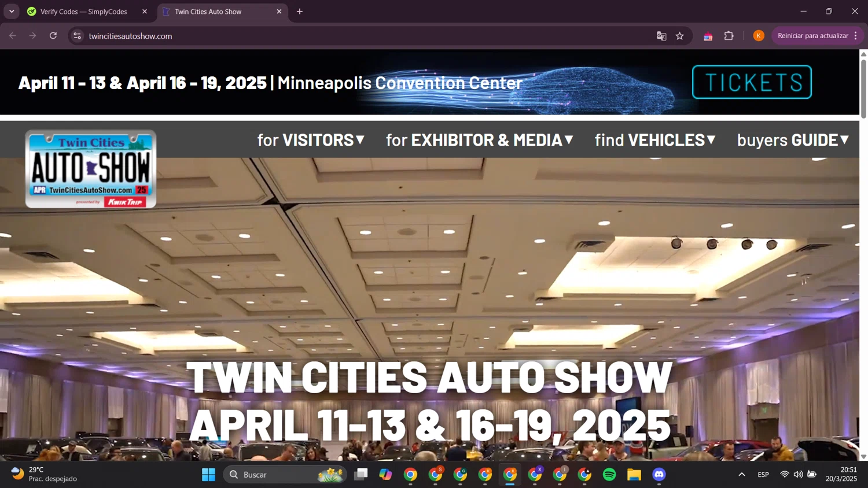Open the volume speaker icon
Screen dimensions: 868x488
pos(798,474)
